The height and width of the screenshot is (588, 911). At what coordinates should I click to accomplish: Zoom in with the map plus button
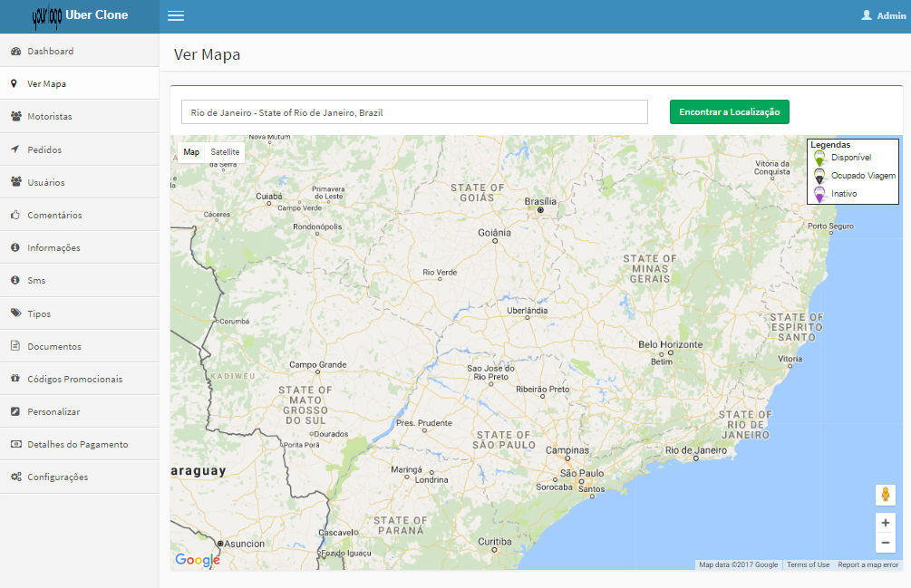point(886,523)
